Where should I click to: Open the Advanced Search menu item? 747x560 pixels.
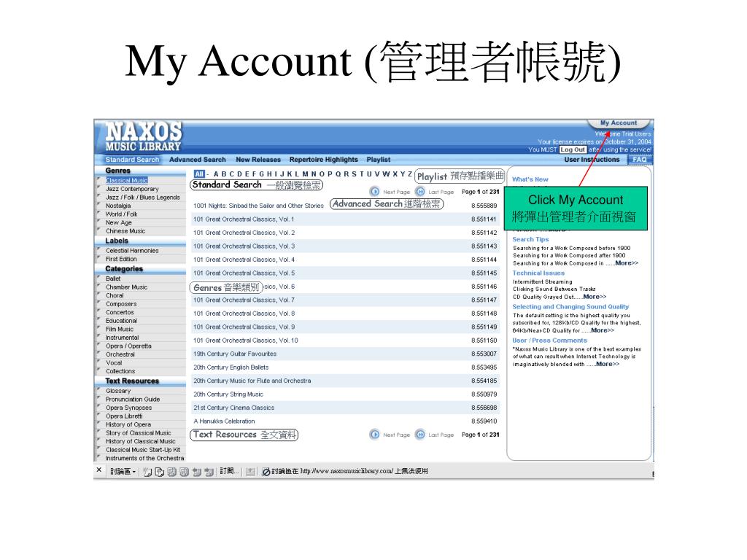[x=197, y=160]
